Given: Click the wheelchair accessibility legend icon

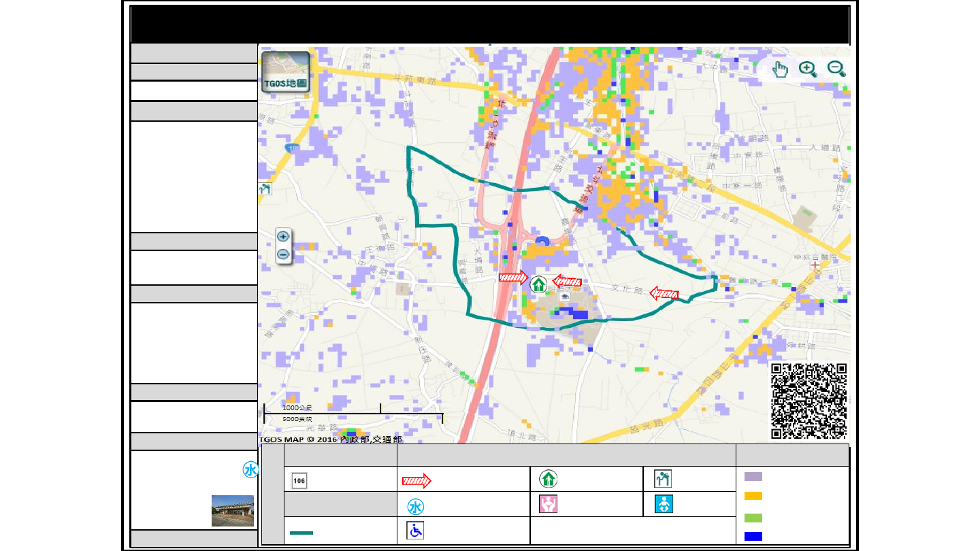Looking at the screenshot, I should (415, 531).
